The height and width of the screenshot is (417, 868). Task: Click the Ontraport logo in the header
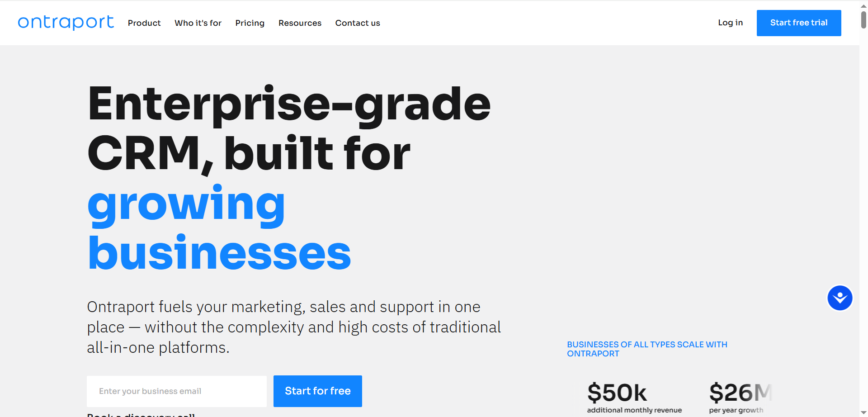pos(66,22)
